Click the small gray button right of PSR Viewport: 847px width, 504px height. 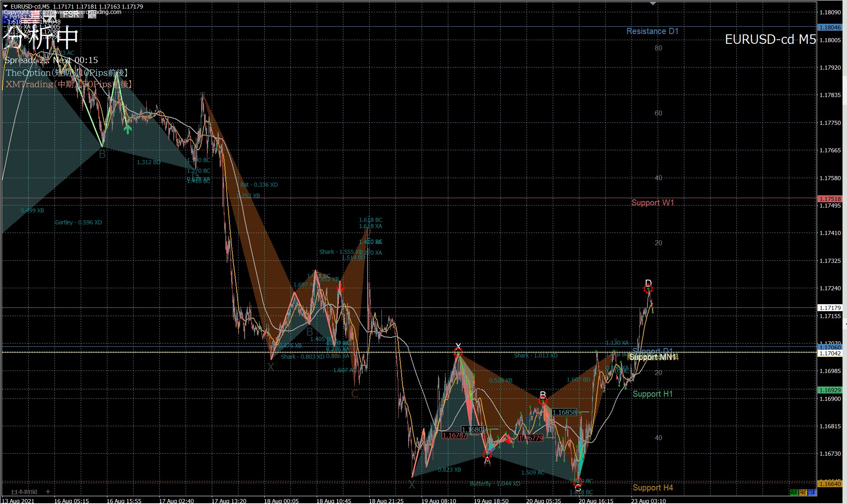click(x=92, y=15)
